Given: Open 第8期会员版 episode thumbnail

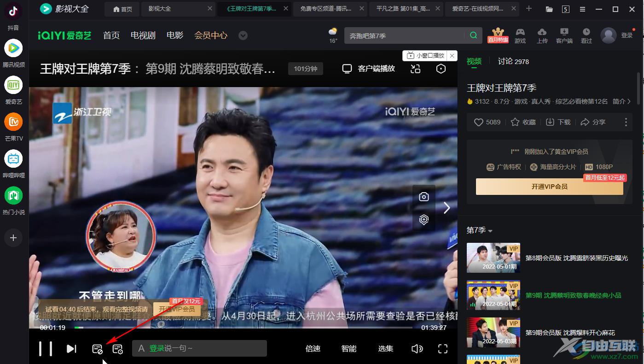Looking at the screenshot, I should tap(493, 258).
